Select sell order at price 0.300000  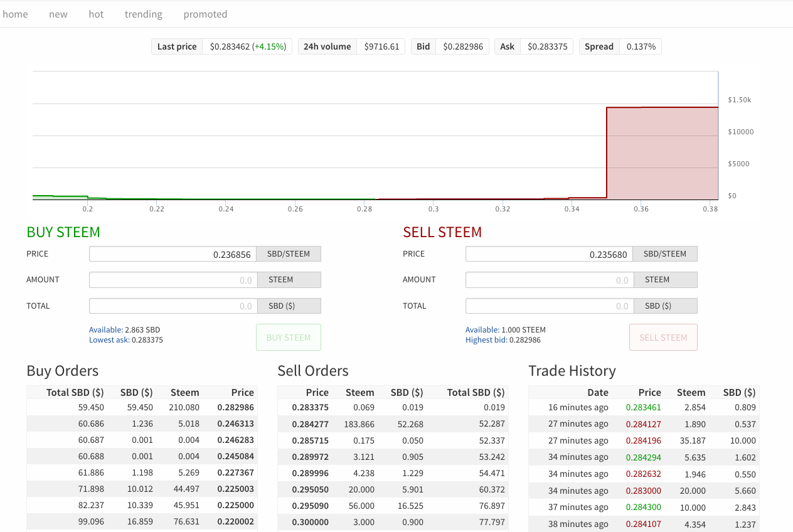coord(393,521)
